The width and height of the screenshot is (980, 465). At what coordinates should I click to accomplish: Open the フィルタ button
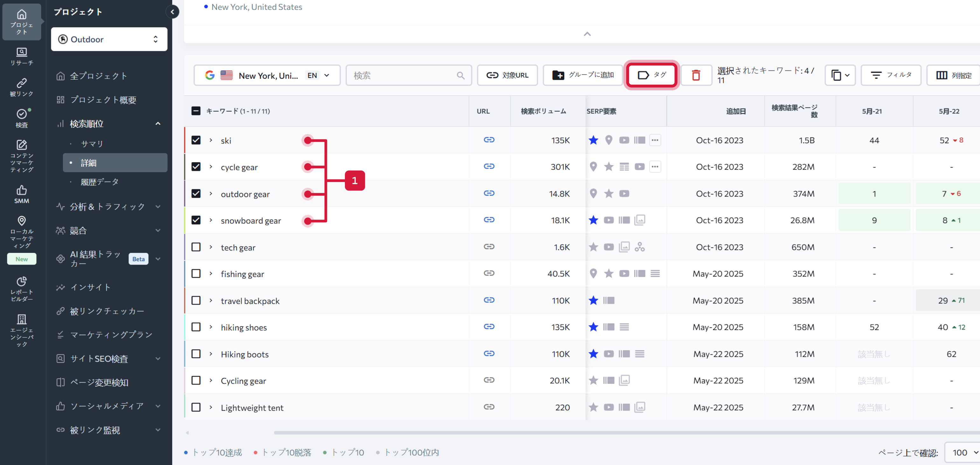(891, 75)
